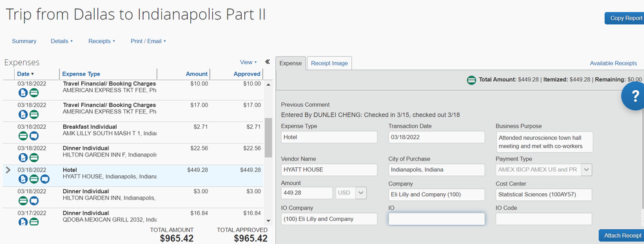Viewport: 644px width, 244px height.
Task: Click the empty IO Code field
Action: pyautogui.click(x=544, y=219)
